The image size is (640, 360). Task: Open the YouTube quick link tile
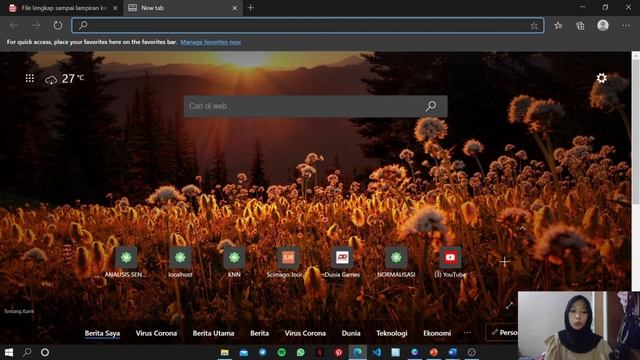click(450, 262)
